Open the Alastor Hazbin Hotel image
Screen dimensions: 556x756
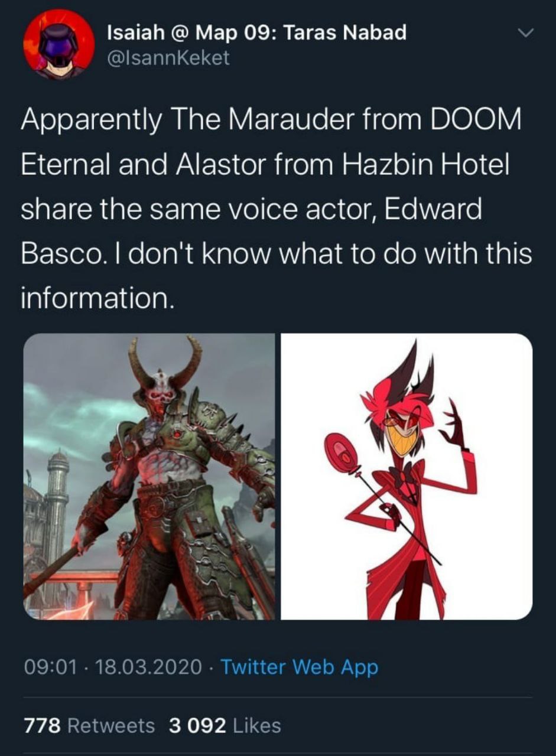pos(407,477)
